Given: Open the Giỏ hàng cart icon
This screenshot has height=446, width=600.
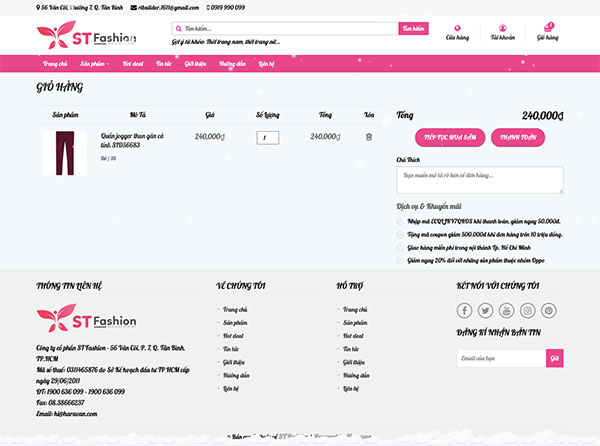Looking at the screenshot, I should (x=548, y=28).
